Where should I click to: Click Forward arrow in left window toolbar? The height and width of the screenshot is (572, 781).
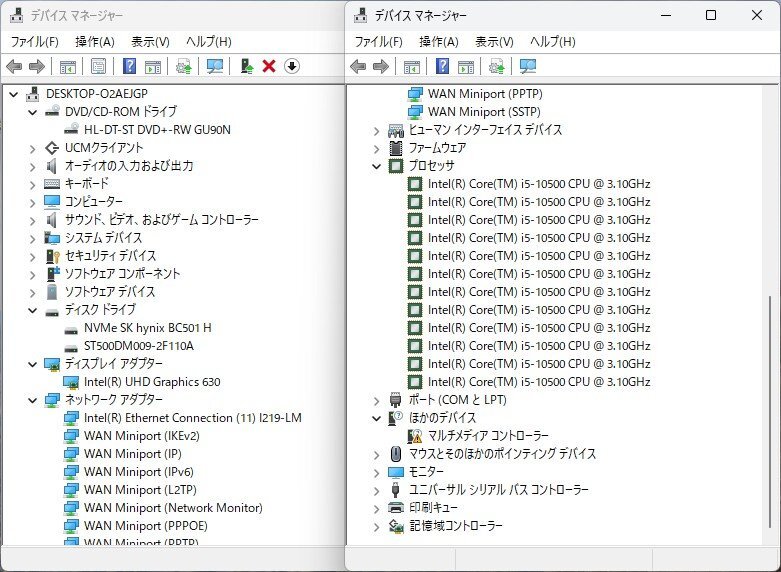[37, 66]
